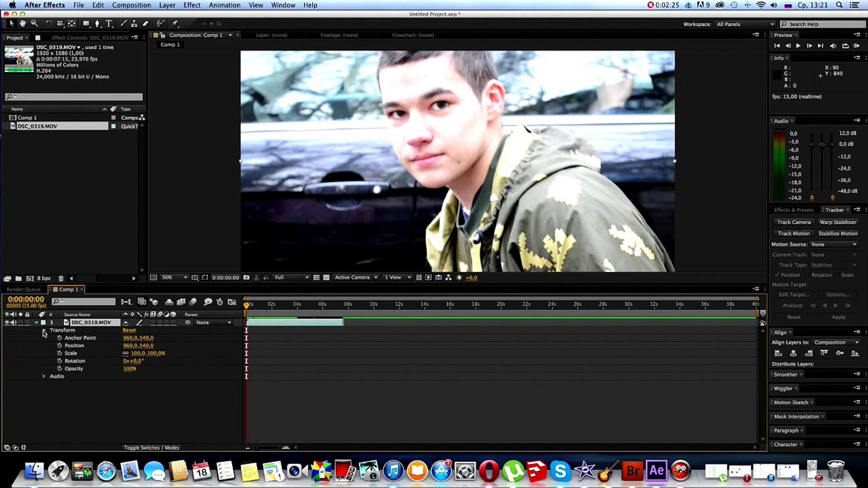Open the Graph Editor in timeline
The width and height of the screenshot is (868, 488).
(x=232, y=302)
